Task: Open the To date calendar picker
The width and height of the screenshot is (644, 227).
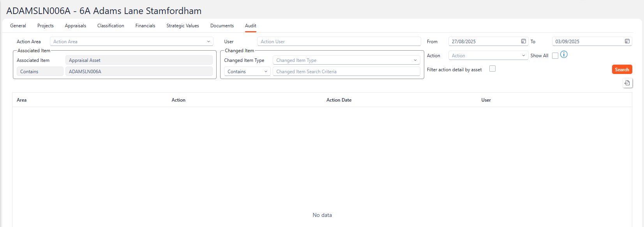Action: click(x=627, y=41)
